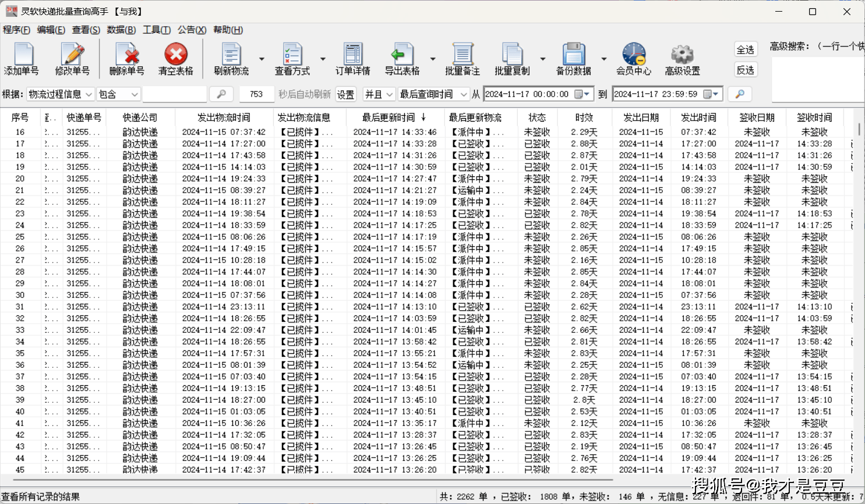This screenshot has height=504, width=865.
Task: Expand the 物流过程信息 filter dropdown
Action: (60, 94)
